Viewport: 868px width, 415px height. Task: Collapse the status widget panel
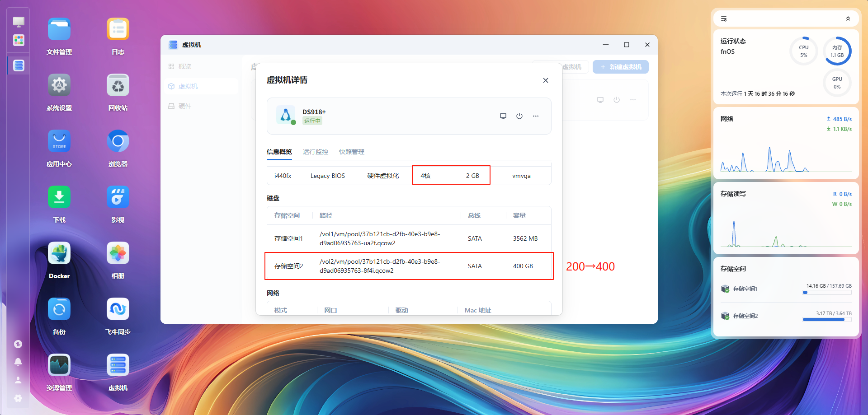pos(848,19)
